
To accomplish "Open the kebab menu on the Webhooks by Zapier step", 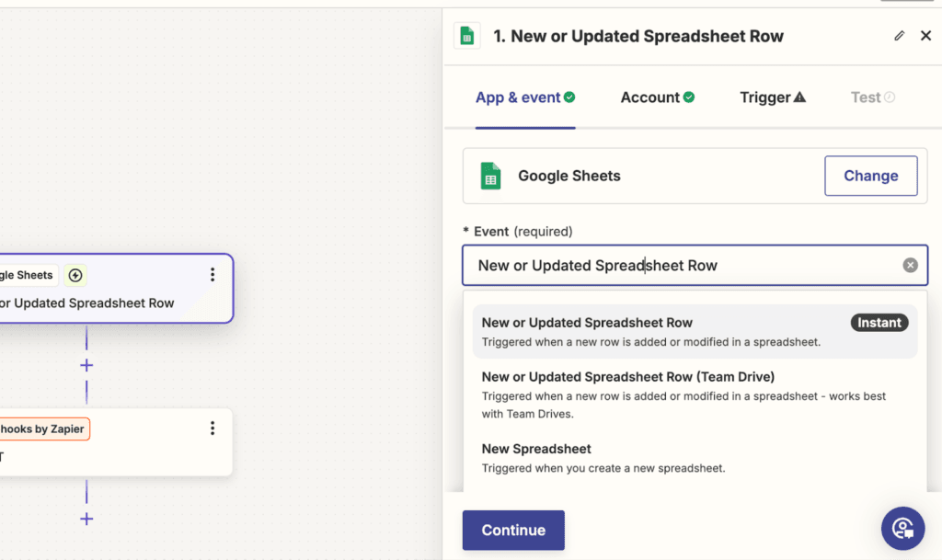I will pos(213,428).
